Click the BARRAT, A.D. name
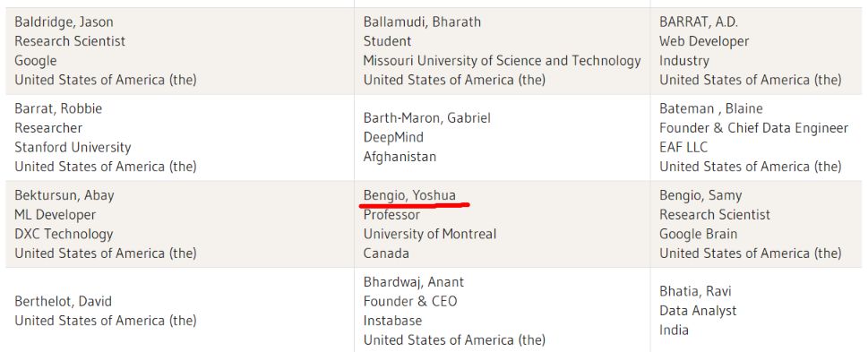 [x=699, y=22]
